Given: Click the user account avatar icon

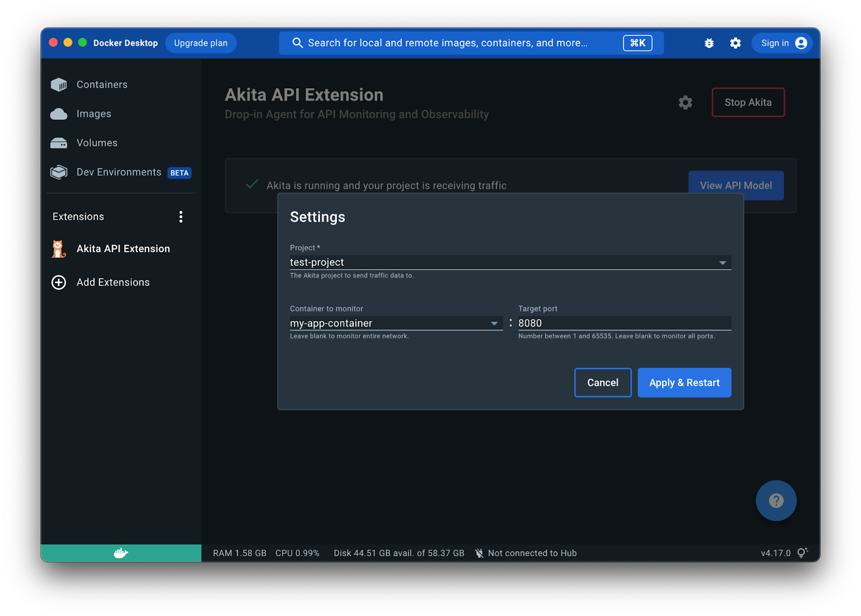Looking at the screenshot, I should coord(801,43).
